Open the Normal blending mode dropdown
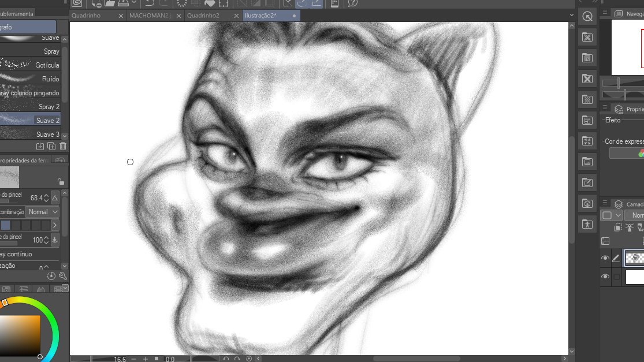The width and height of the screenshot is (644, 362). pos(43,212)
